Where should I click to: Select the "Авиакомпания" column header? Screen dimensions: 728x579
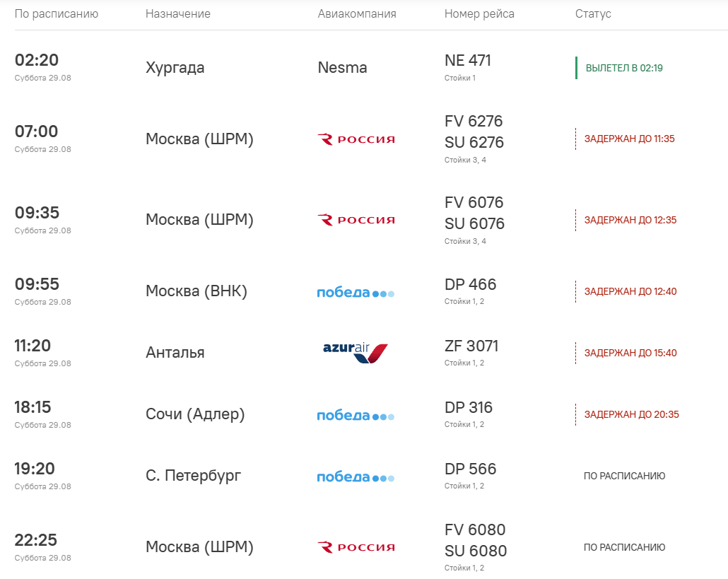pos(356,14)
